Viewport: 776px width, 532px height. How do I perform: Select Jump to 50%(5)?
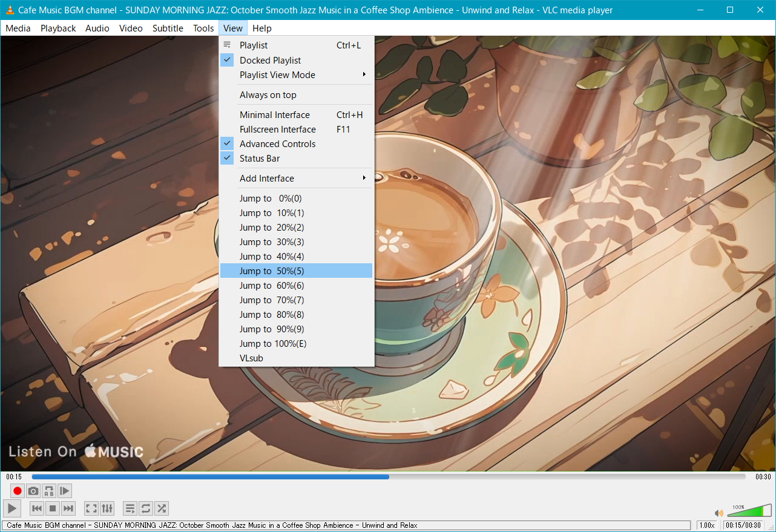296,271
